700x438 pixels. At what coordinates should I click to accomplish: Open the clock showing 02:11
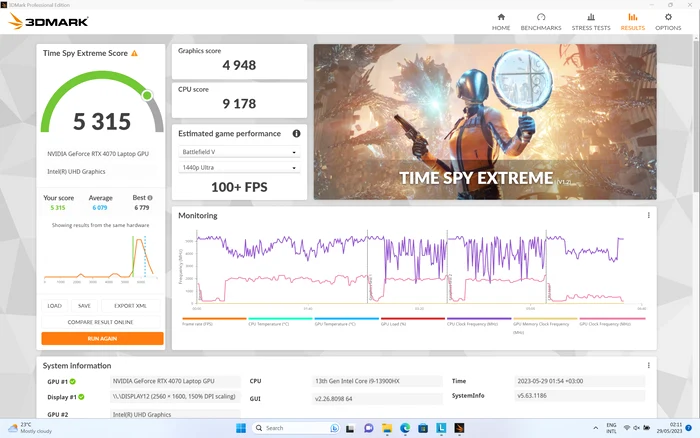[x=670, y=428]
